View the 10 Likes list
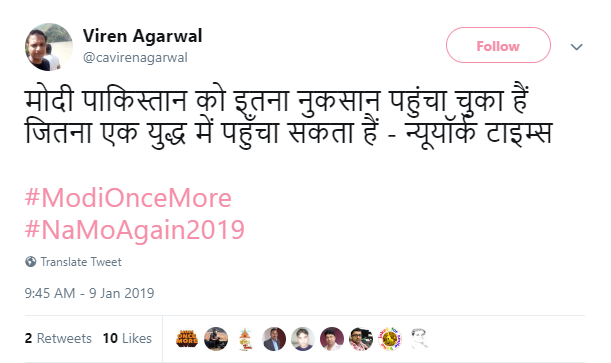The image size is (611, 363). tap(127, 338)
